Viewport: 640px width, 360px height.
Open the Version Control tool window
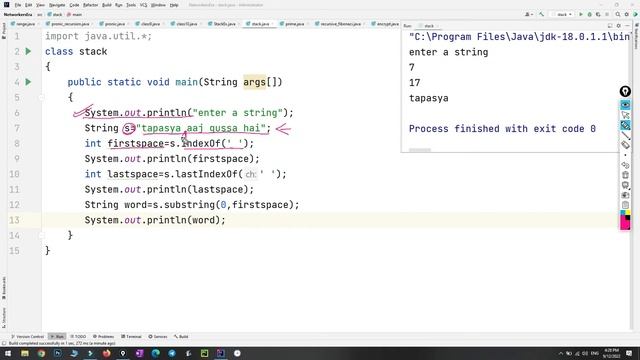point(27,337)
